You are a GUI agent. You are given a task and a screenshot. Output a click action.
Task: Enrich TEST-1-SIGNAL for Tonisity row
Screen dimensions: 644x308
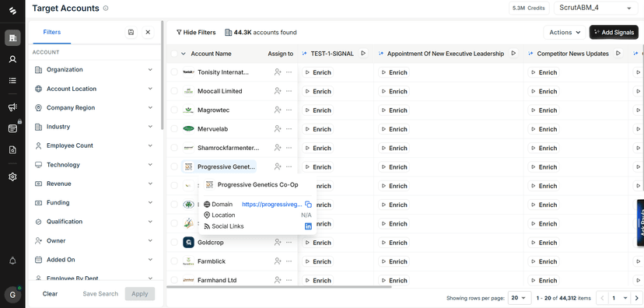317,72
